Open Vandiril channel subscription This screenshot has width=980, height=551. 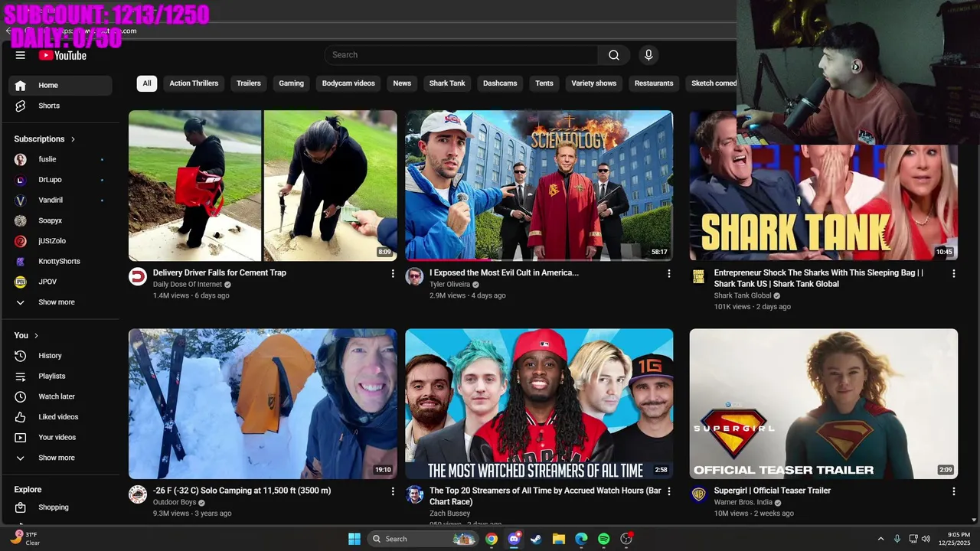coord(60,200)
